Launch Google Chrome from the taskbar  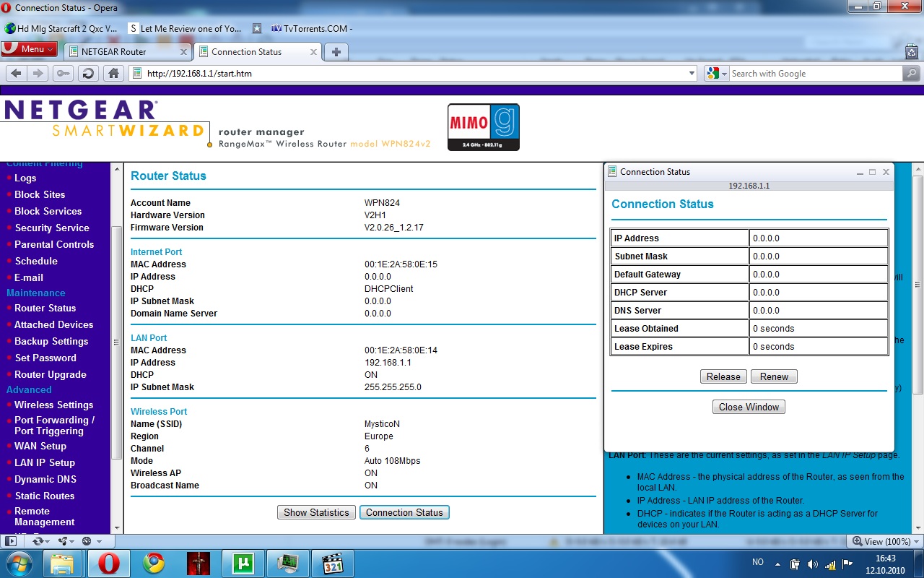coord(153,564)
